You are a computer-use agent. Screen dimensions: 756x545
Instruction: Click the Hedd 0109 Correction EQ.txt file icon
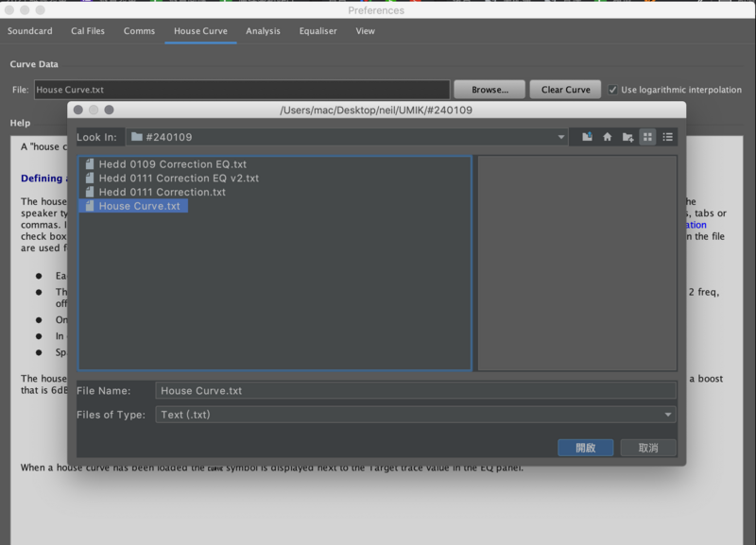click(x=90, y=164)
